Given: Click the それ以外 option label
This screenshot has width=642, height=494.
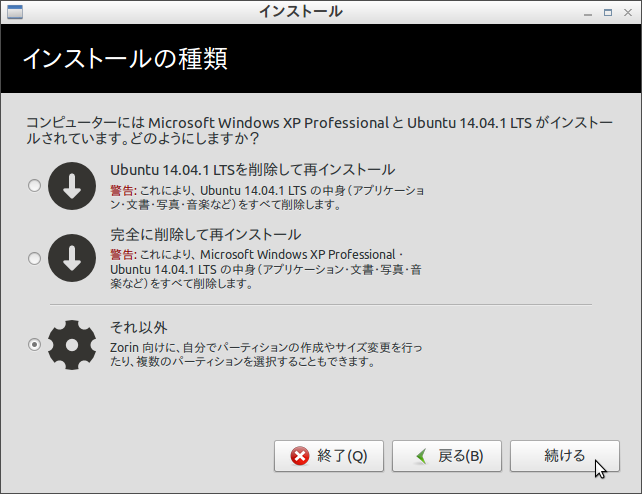Looking at the screenshot, I should pyautogui.click(x=139, y=327).
